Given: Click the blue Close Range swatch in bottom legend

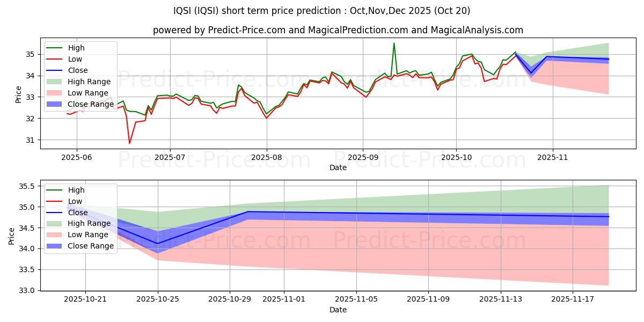Looking at the screenshot, I should click(55, 246).
